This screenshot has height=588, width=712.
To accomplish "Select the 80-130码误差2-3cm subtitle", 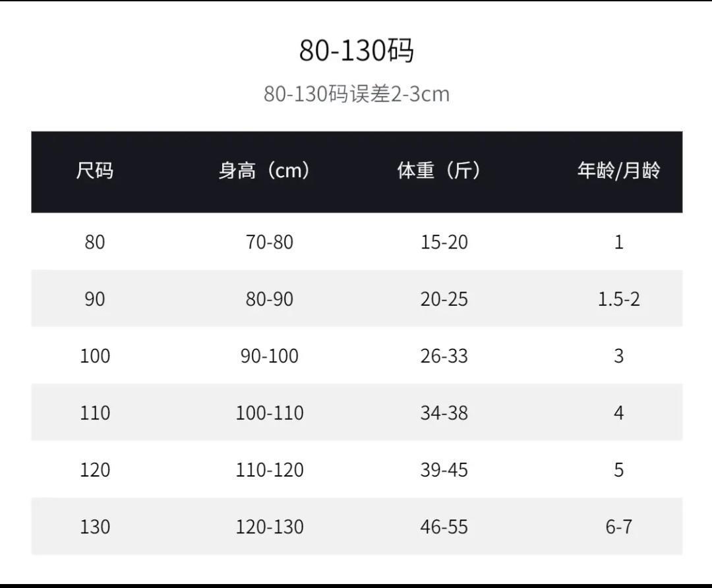I will click(356, 94).
